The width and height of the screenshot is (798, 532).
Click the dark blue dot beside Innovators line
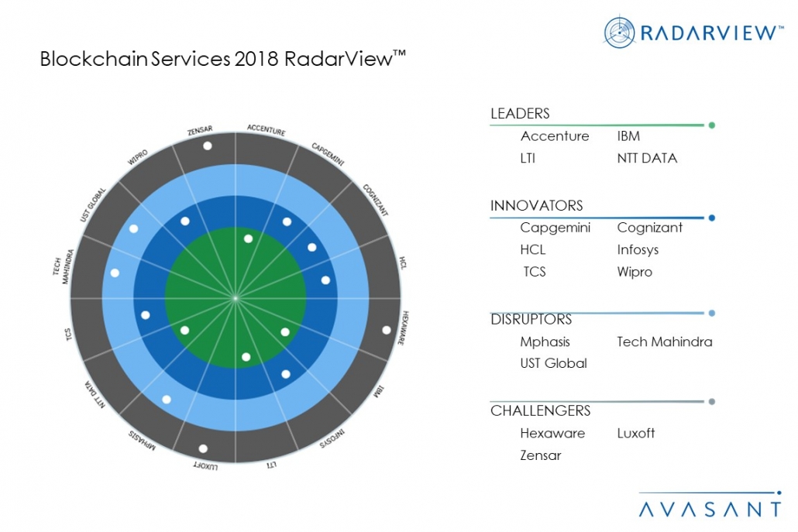(711, 218)
